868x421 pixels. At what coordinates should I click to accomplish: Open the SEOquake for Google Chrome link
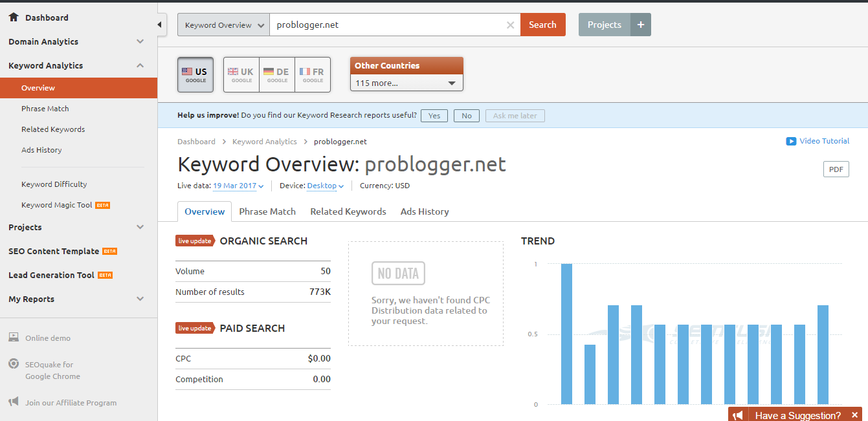point(53,370)
